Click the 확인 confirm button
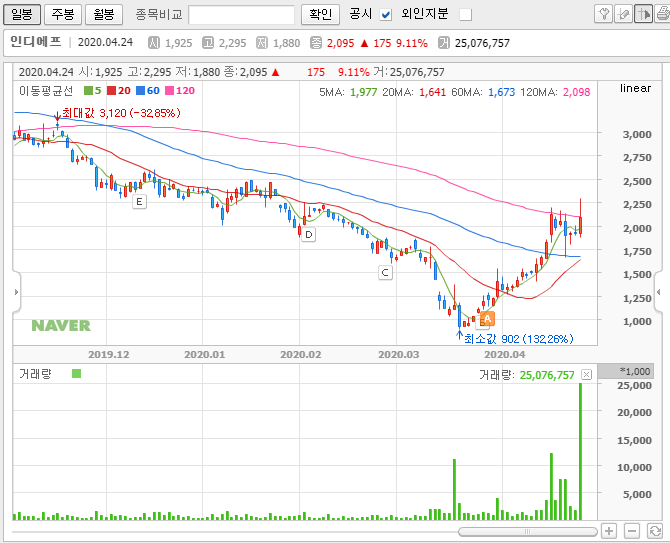 (320, 15)
